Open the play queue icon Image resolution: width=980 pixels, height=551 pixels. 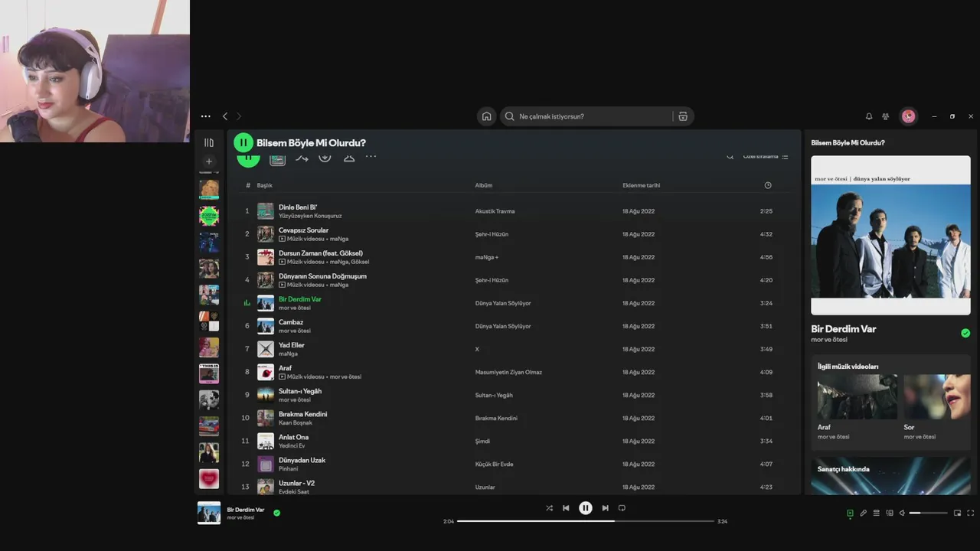click(x=876, y=513)
